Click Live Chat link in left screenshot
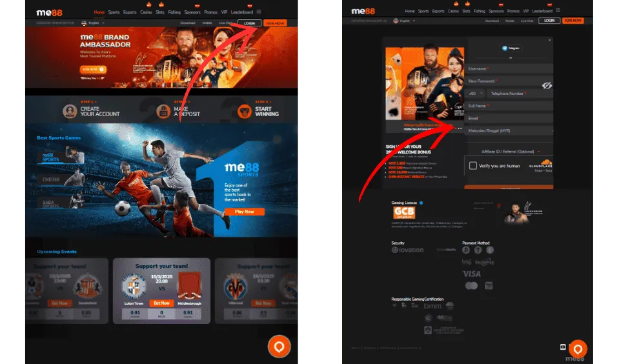The height and width of the screenshot is (364, 619). tap(225, 23)
